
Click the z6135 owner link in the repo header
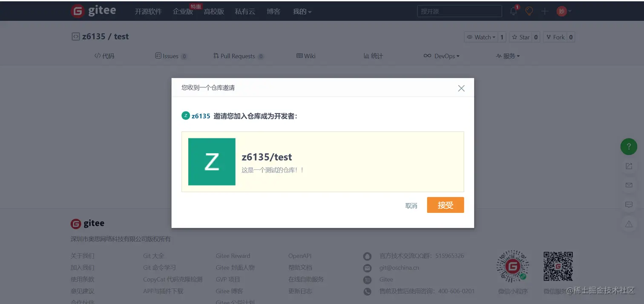pos(93,37)
